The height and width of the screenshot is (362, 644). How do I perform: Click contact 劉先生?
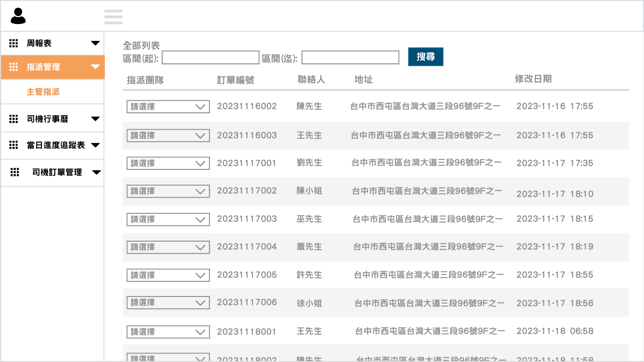pos(309,163)
